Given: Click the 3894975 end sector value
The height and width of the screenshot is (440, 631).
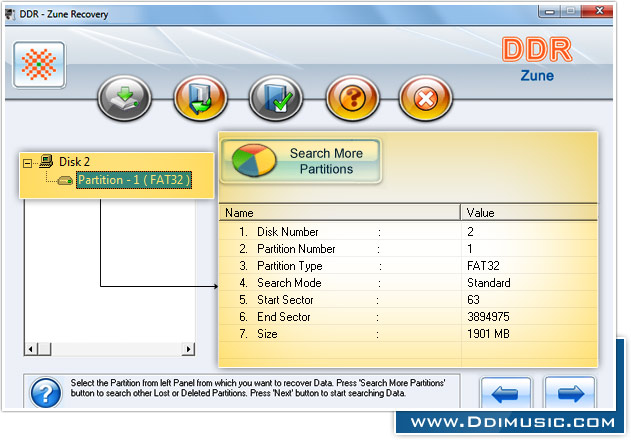Looking at the screenshot, I should tap(488, 317).
